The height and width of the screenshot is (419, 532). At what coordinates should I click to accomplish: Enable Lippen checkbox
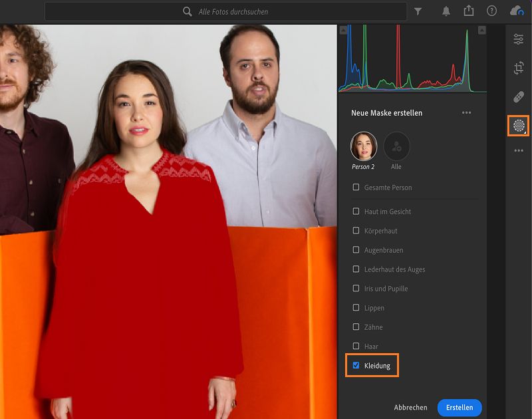356,308
